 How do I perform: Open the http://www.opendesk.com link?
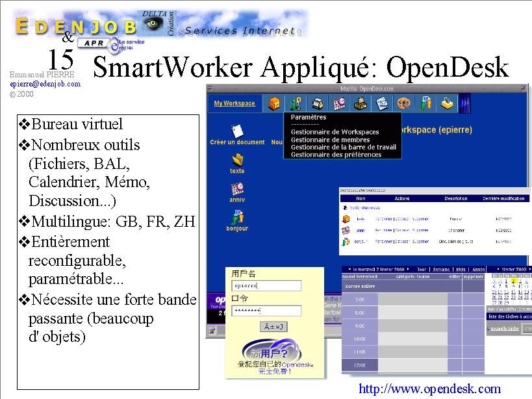tap(430, 389)
